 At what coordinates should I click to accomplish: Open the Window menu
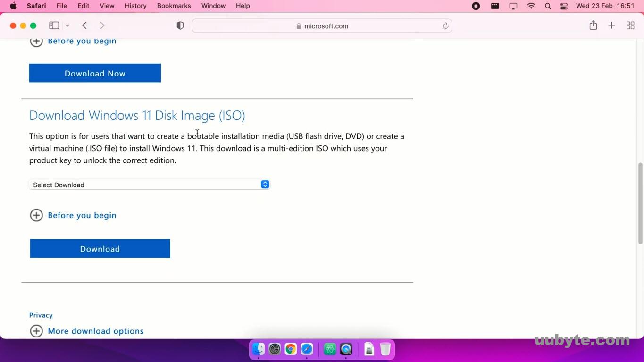(x=213, y=6)
